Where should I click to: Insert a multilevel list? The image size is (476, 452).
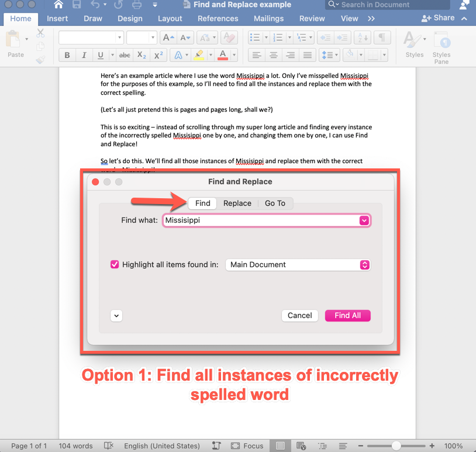coord(301,38)
